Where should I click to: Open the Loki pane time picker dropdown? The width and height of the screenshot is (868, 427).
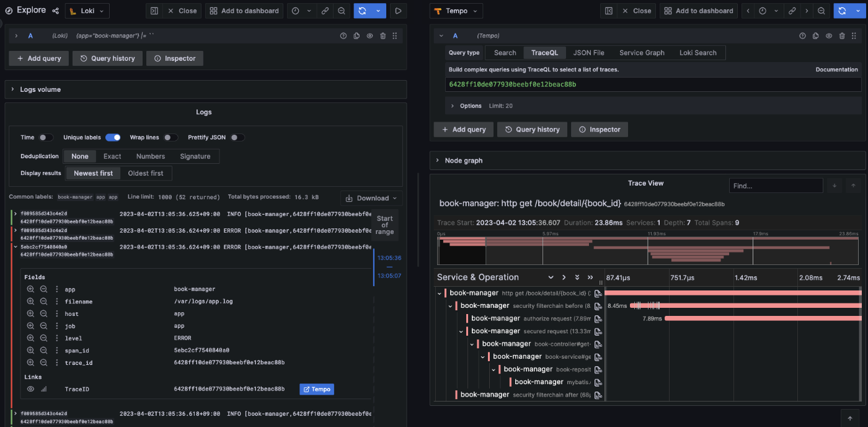pyautogui.click(x=300, y=11)
